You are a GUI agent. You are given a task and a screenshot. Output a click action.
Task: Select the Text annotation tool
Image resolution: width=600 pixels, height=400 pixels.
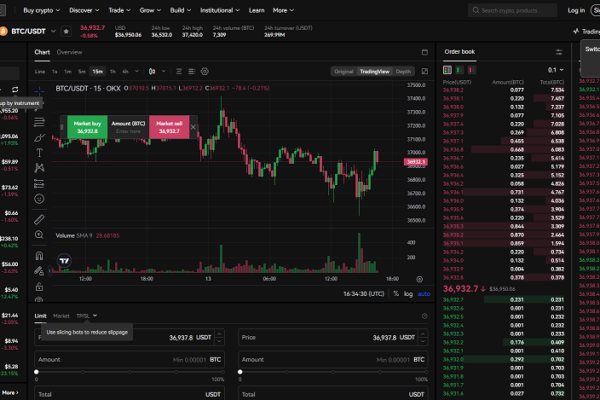click(x=39, y=153)
